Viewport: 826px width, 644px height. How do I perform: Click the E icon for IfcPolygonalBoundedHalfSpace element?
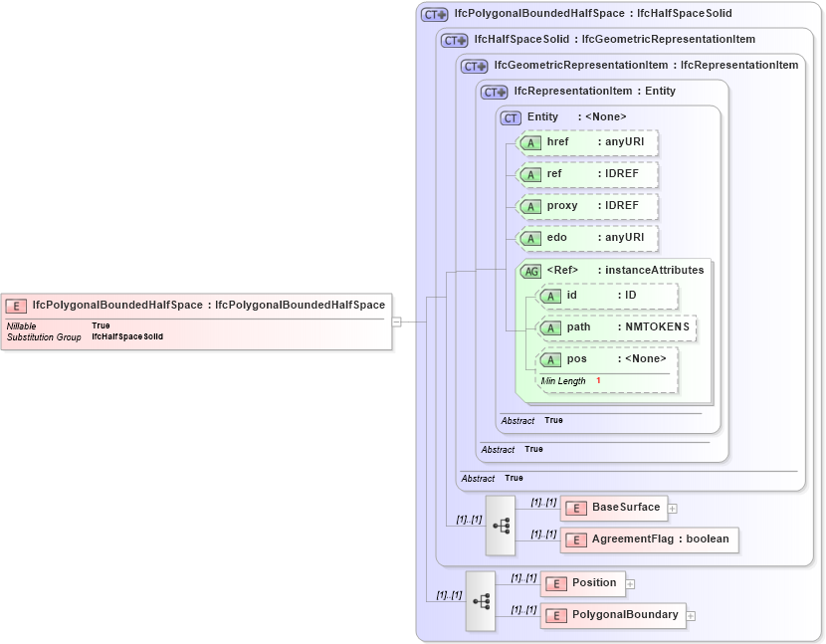[x=16, y=305]
